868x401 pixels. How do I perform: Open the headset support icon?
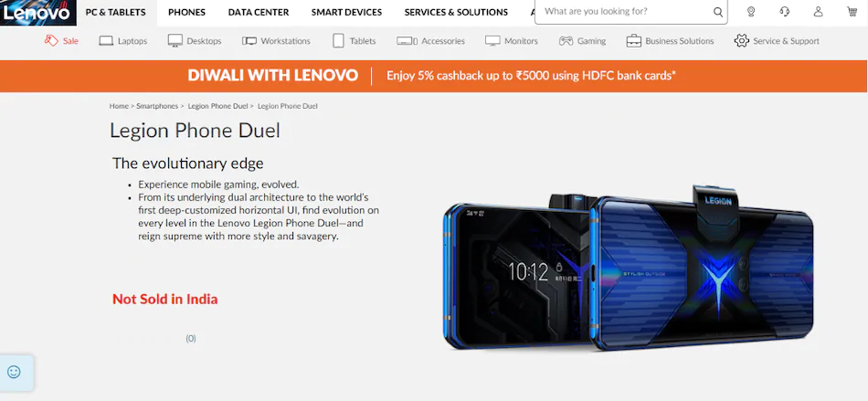pyautogui.click(x=785, y=12)
